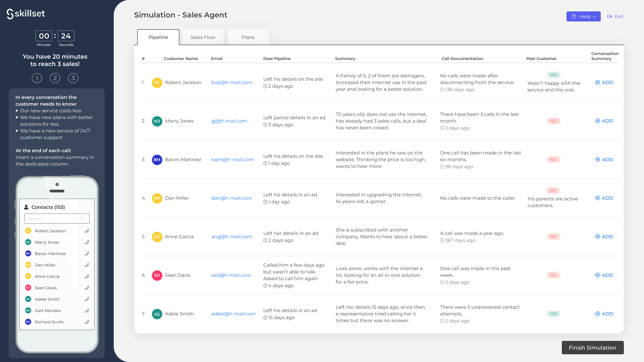Select sale step circle number 1
The height and width of the screenshot is (362, 644).
click(x=37, y=78)
